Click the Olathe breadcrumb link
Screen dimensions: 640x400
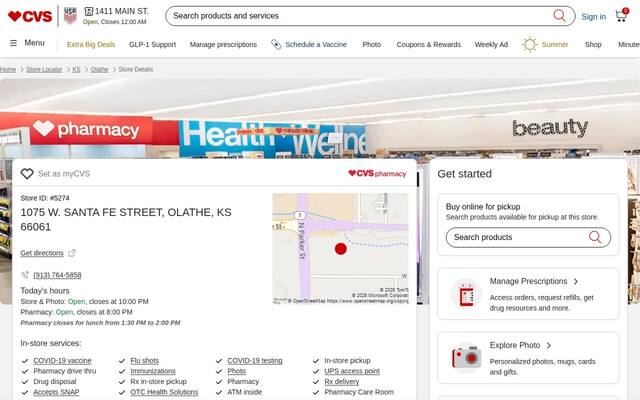(99, 69)
